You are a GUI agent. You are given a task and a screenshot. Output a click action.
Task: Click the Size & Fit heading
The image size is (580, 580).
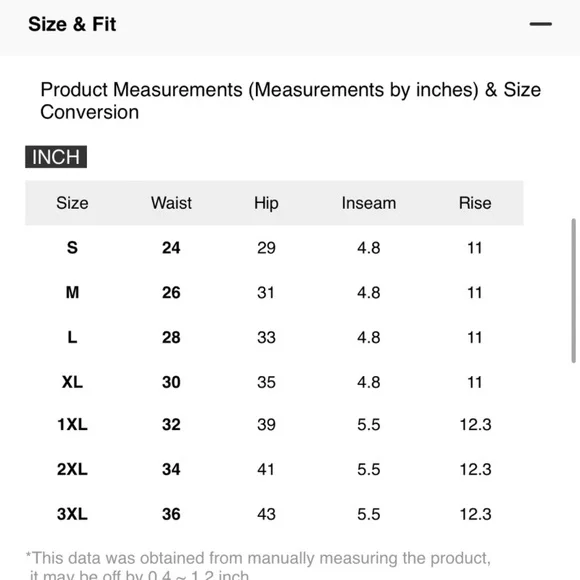pyautogui.click(x=72, y=24)
